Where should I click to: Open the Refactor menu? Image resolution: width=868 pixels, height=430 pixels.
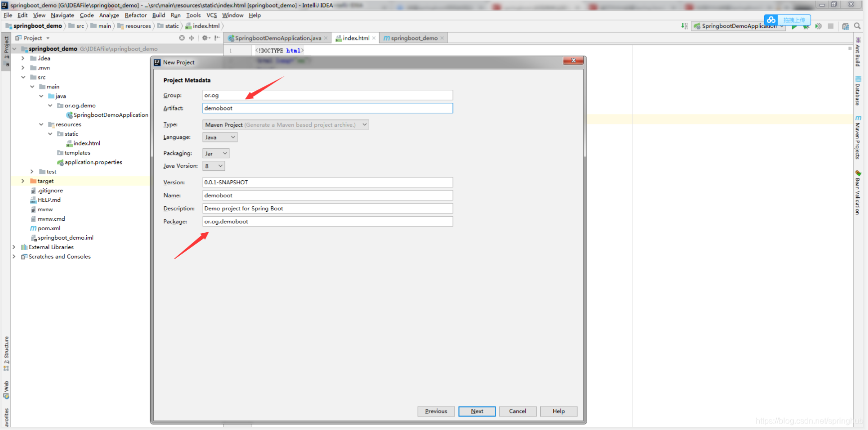point(136,15)
